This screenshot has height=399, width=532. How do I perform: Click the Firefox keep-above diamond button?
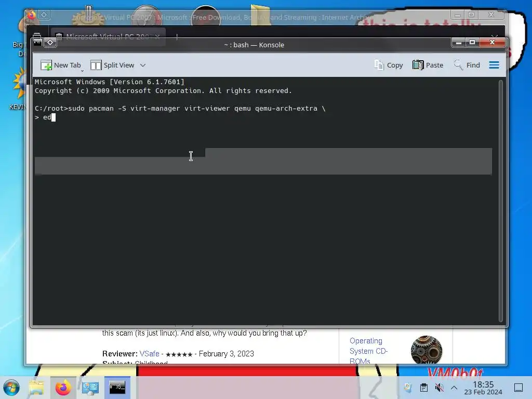click(x=44, y=15)
